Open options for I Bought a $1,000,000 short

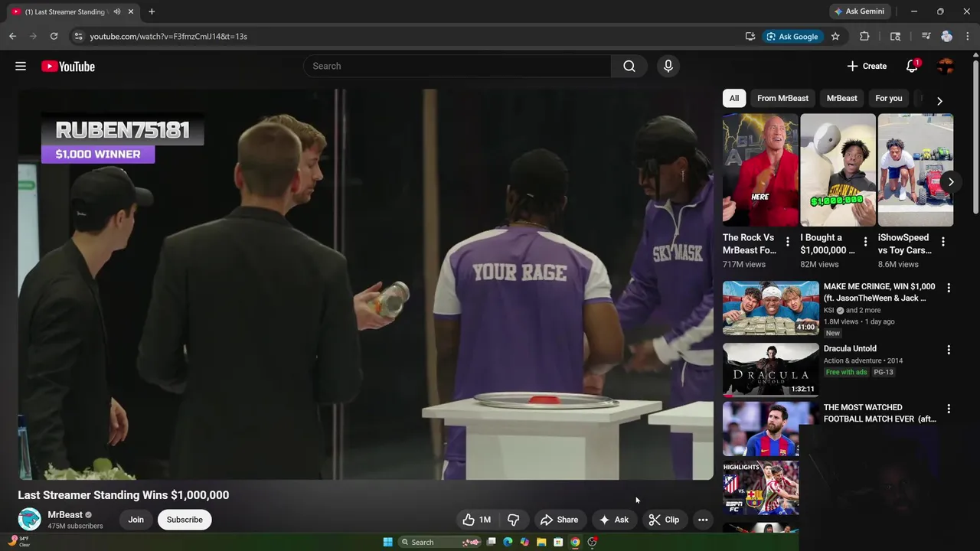tap(865, 242)
